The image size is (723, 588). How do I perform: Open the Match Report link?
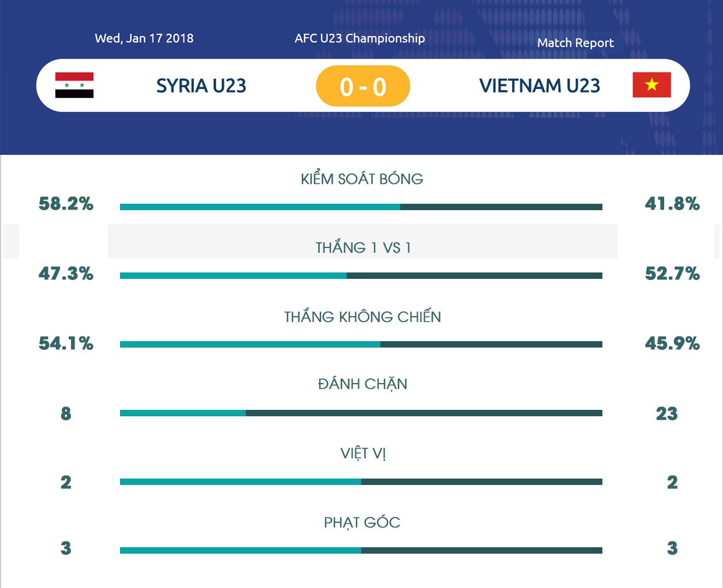pyautogui.click(x=575, y=43)
